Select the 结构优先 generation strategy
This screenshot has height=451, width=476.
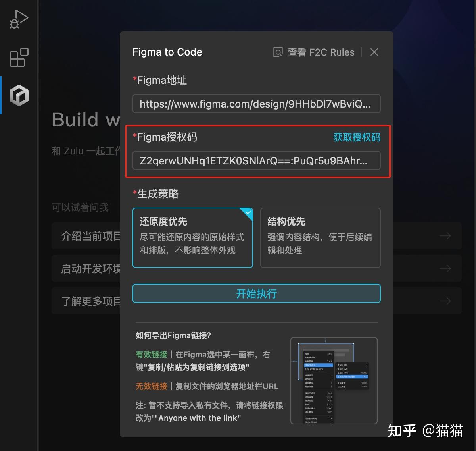point(320,237)
